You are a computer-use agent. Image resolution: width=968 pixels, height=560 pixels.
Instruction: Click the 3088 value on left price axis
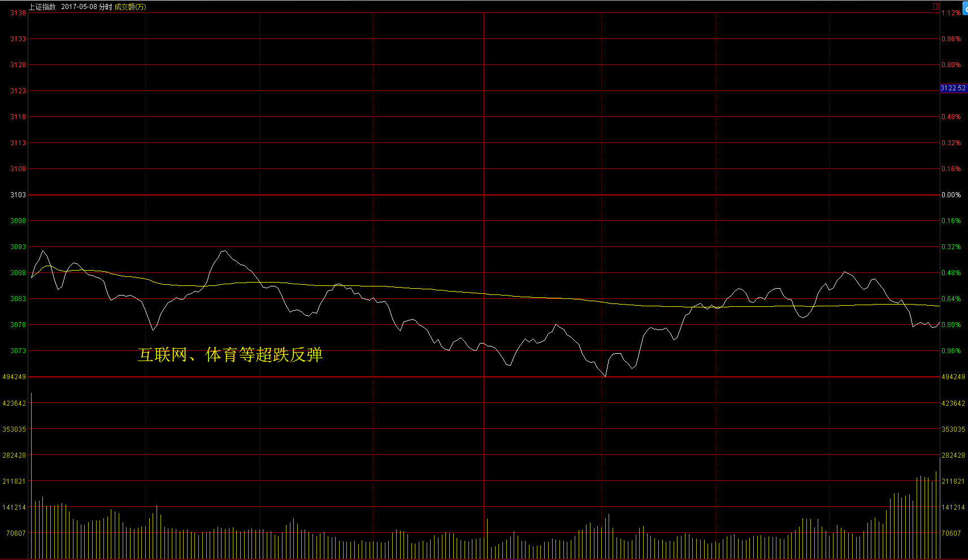pyautogui.click(x=18, y=273)
